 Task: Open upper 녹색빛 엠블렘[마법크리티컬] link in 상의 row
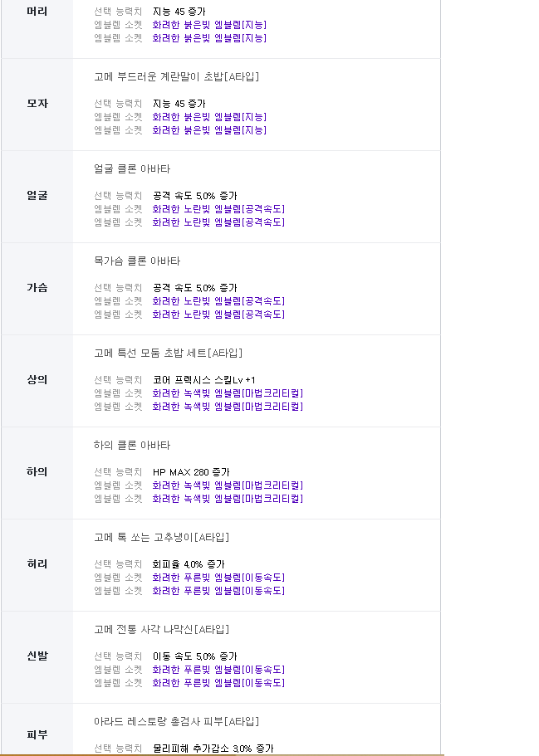(x=228, y=393)
